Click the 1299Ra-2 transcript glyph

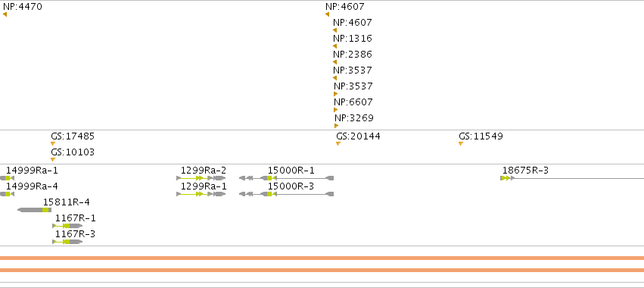coord(201,178)
